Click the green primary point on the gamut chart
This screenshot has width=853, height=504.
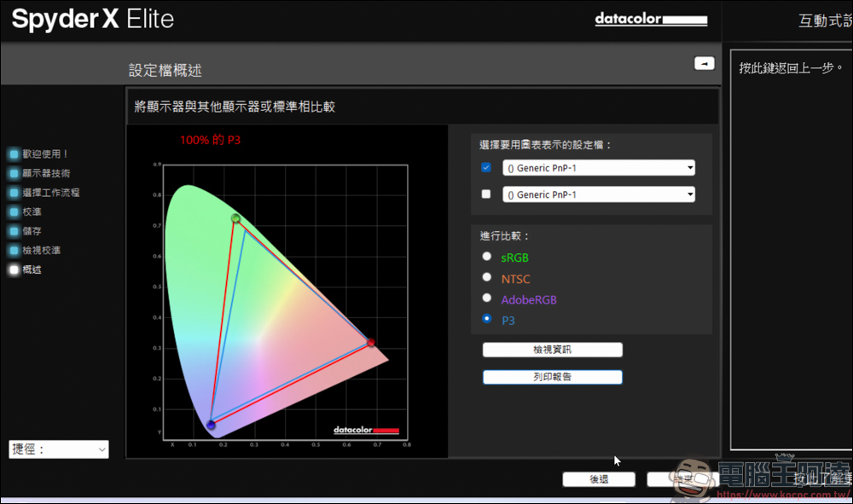pos(235,218)
